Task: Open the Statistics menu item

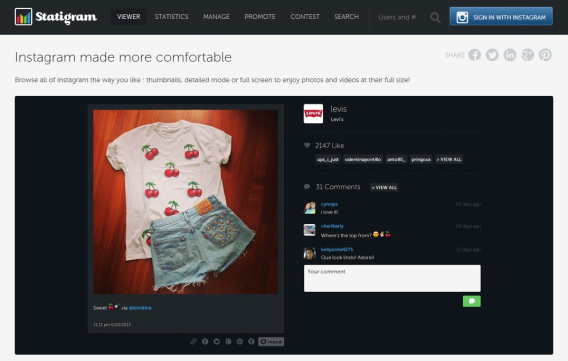Action: pos(171,17)
